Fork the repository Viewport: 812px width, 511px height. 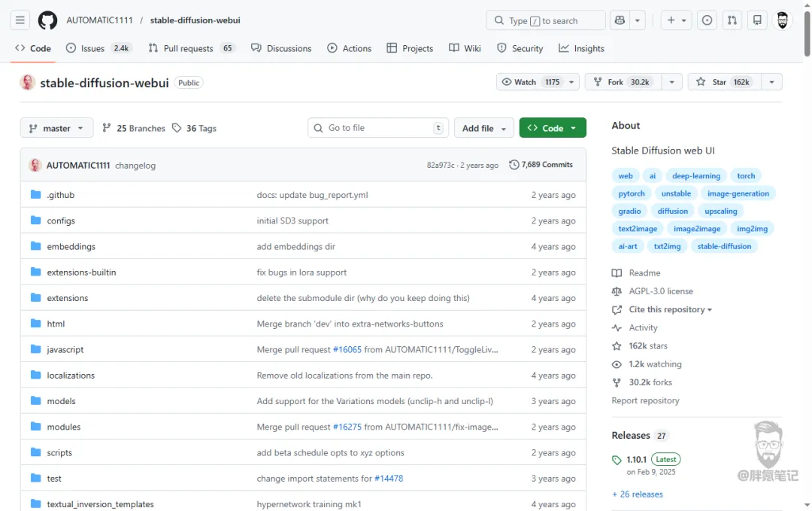coord(623,82)
